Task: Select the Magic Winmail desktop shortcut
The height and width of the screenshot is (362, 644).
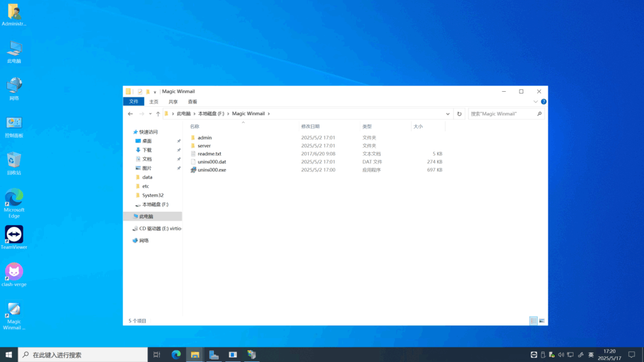Action: click(x=14, y=316)
